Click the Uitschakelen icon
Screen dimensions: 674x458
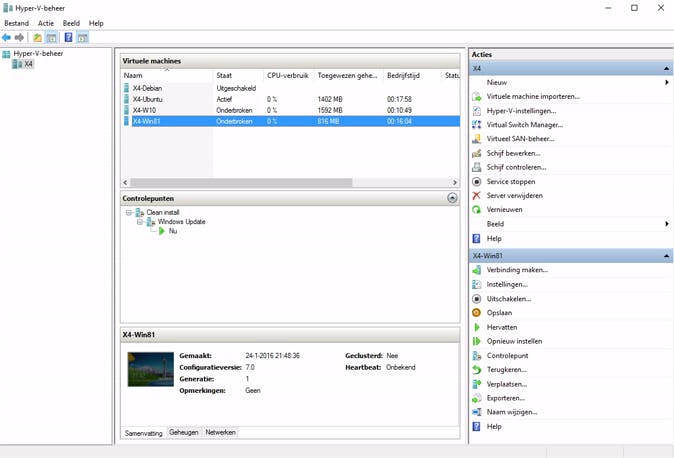coord(476,298)
